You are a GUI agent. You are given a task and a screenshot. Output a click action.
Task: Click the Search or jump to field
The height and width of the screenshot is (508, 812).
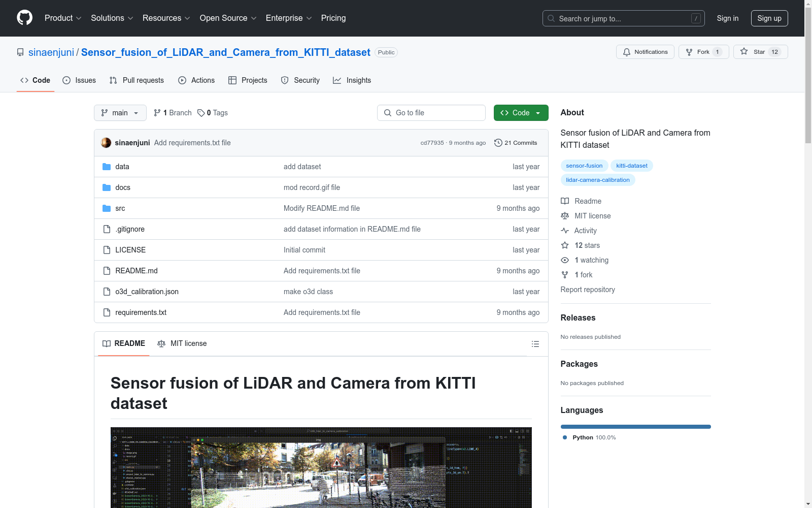tap(624, 18)
